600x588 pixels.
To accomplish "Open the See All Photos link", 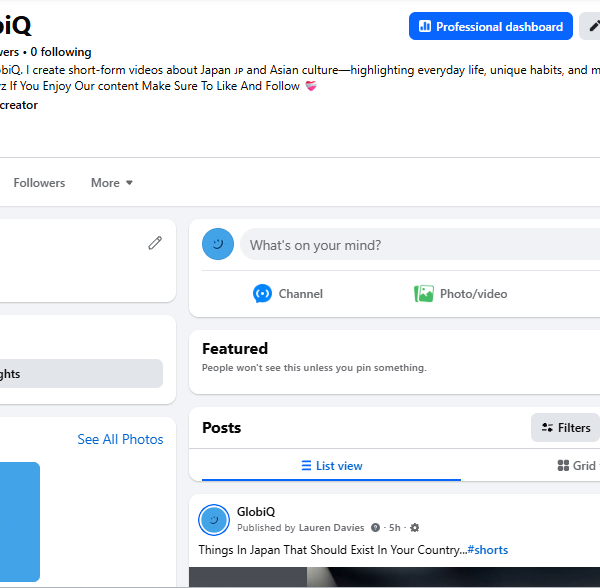I will (x=120, y=439).
